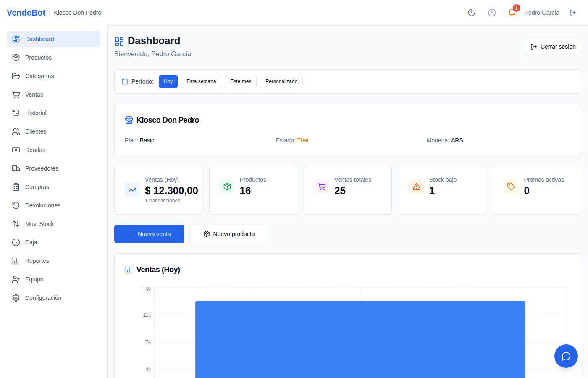Click the Equipo add-user icon
The width and height of the screenshot is (588, 378).
coord(16,279)
